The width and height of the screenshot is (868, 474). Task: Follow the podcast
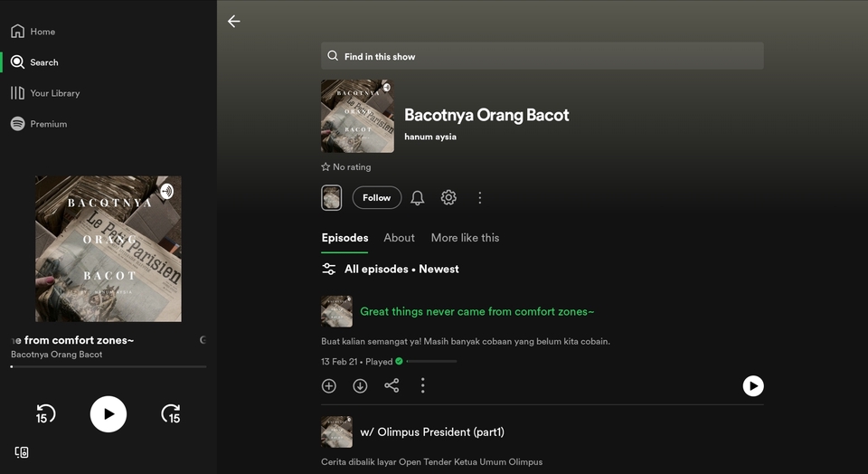tap(377, 198)
